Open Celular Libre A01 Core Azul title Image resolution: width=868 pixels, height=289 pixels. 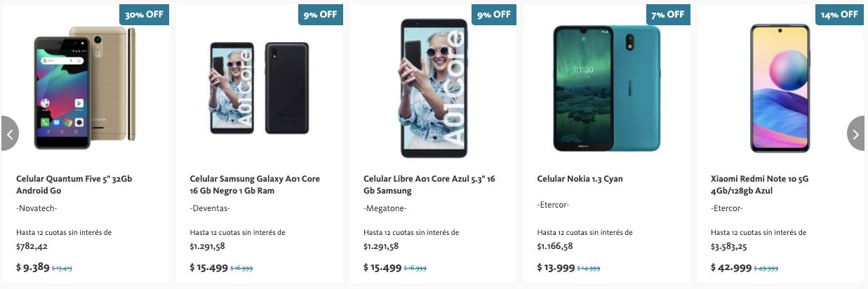pos(429,184)
